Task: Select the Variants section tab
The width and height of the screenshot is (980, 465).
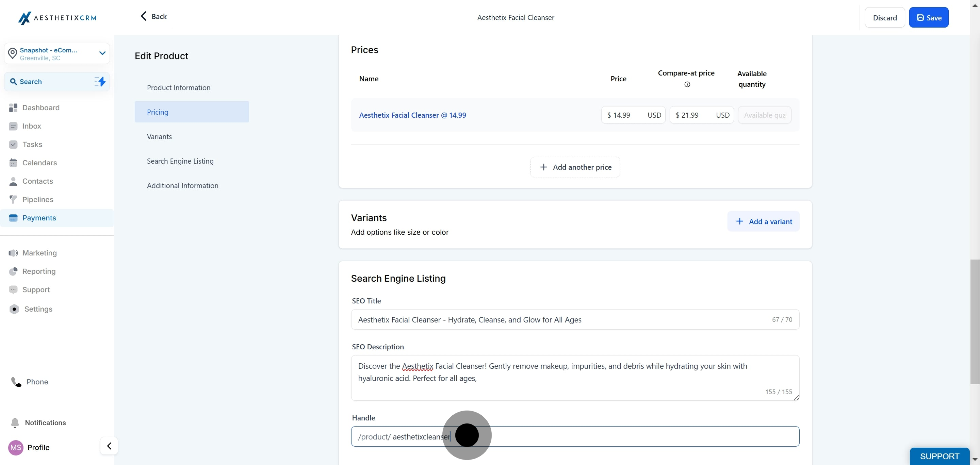Action: [x=159, y=136]
